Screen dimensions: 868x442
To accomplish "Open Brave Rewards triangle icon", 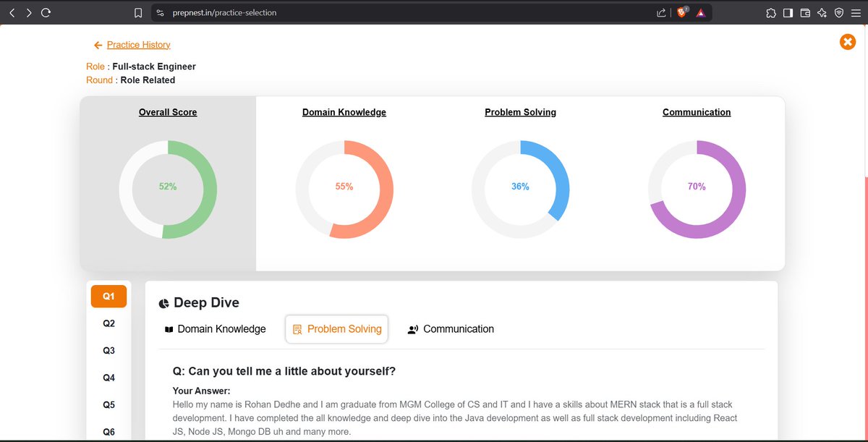I will [701, 12].
